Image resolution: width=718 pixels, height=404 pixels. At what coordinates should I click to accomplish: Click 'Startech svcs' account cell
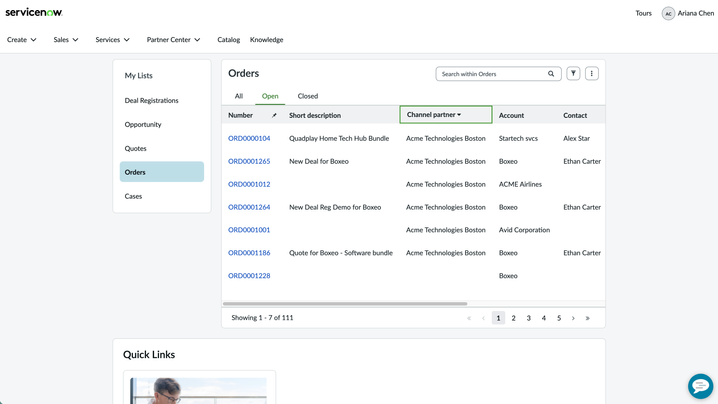coord(518,138)
